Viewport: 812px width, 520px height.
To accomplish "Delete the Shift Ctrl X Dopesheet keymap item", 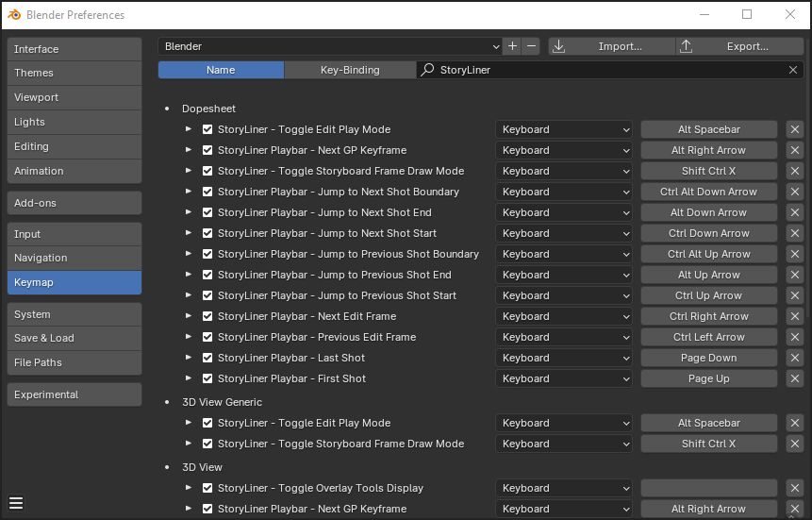I will [794, 171].
